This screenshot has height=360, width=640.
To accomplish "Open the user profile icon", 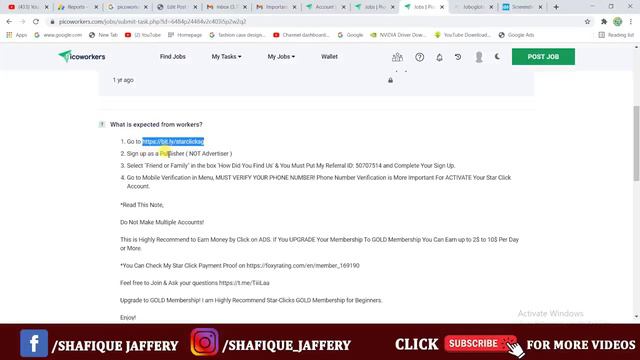I will pyautogui.click(x=479, y=57).
